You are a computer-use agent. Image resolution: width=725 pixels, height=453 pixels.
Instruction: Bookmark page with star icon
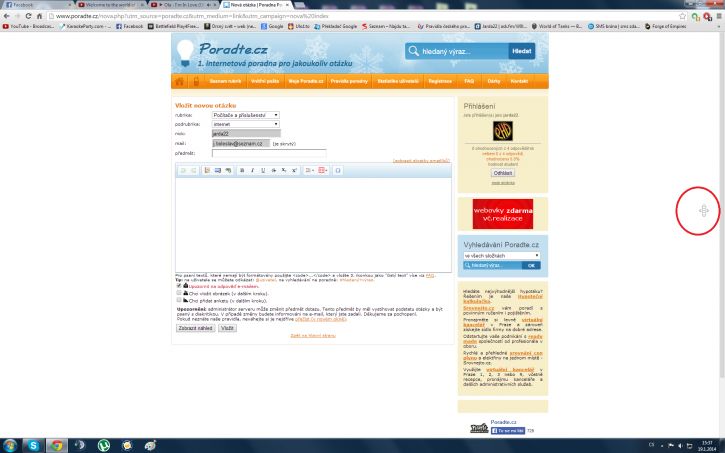[682, 16]
